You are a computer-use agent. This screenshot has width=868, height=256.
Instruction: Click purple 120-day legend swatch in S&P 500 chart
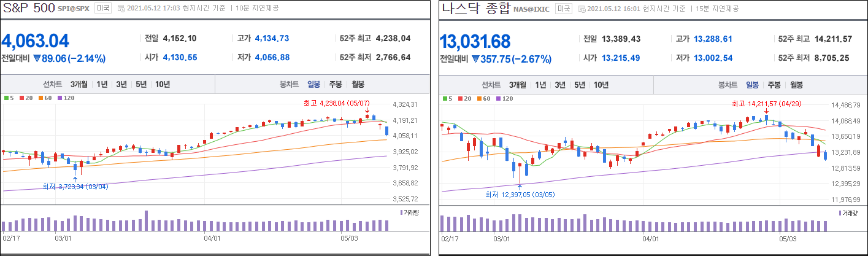60,98
